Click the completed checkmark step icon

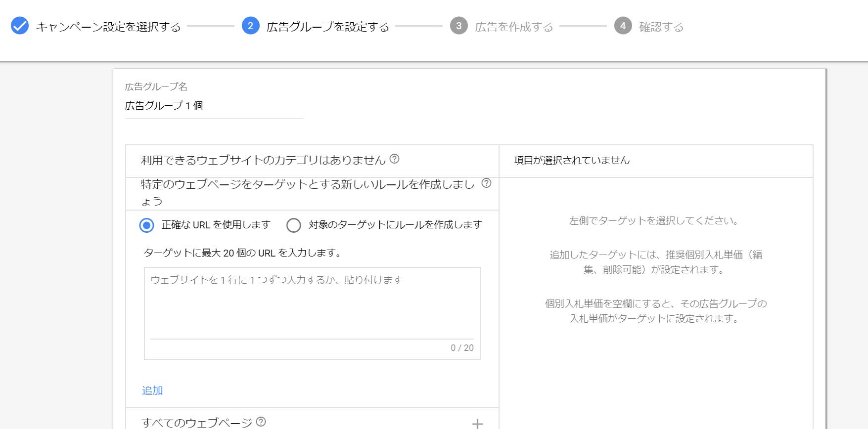tap(20, 26)
